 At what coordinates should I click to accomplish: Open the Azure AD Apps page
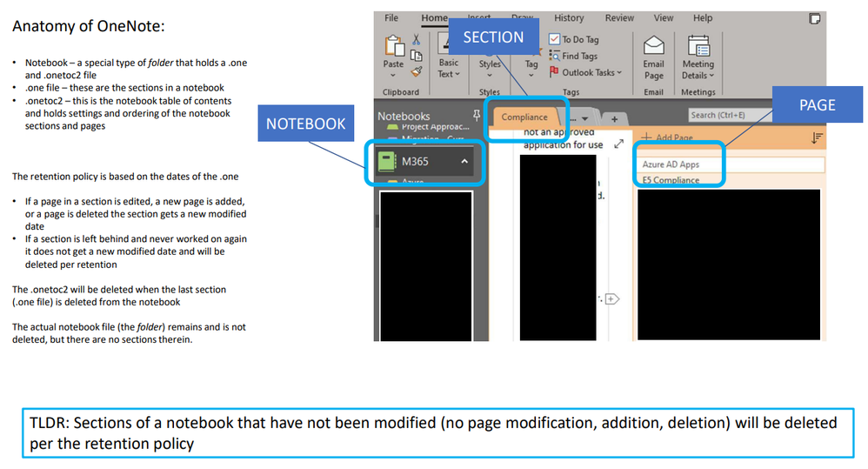point(729,164)
